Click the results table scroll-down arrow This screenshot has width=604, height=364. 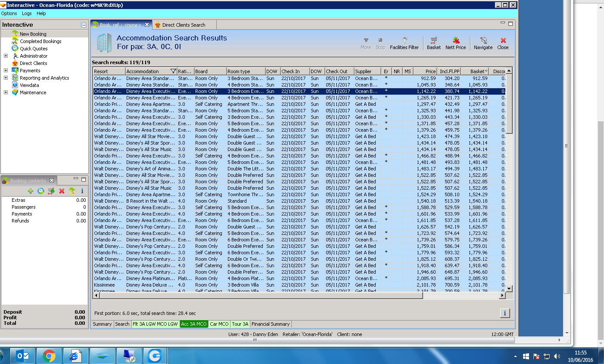pyautogui.click(x=509, y=289)
